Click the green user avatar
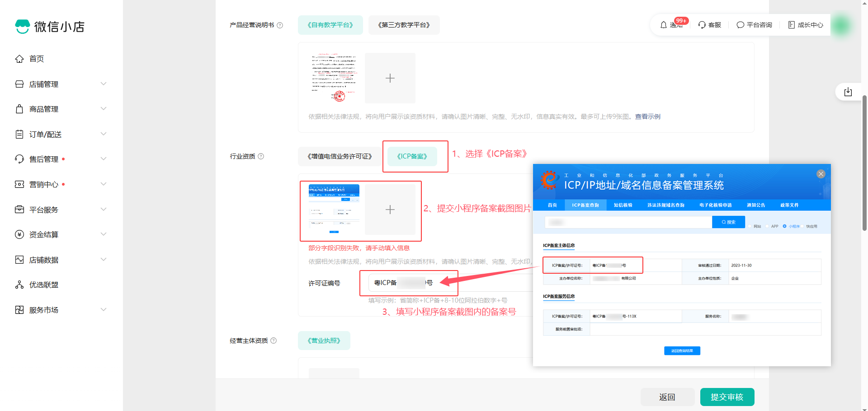The width and height of the screenshot is (868, 411). (841, 25)
